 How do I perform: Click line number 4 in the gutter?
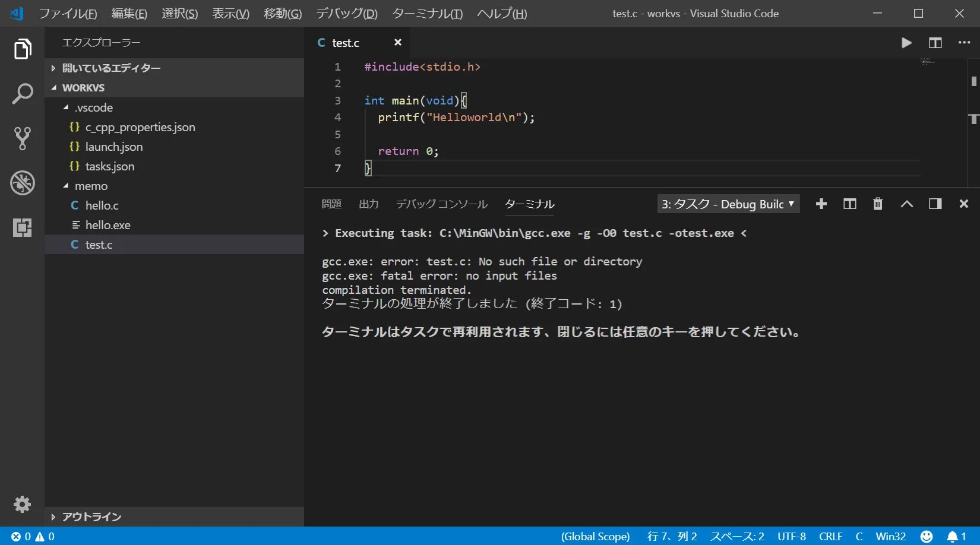click(x=337, y=118)
